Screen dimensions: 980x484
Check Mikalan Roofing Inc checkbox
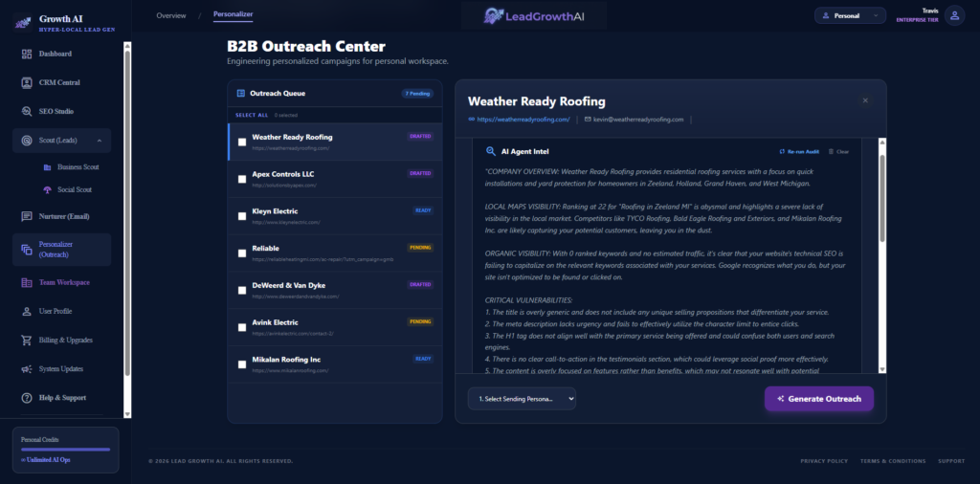(242, 364)
